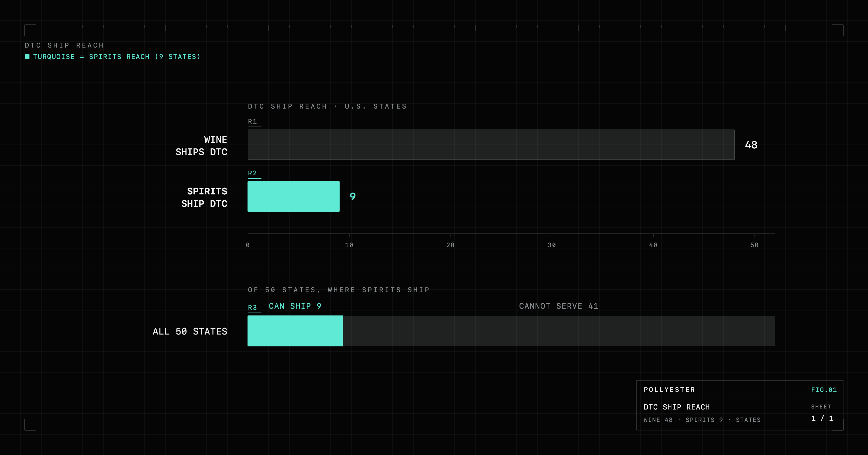Select the grey Wine Ships DTC bar
The width and height of the screenshot is (868, 455).
click(491, 145)
